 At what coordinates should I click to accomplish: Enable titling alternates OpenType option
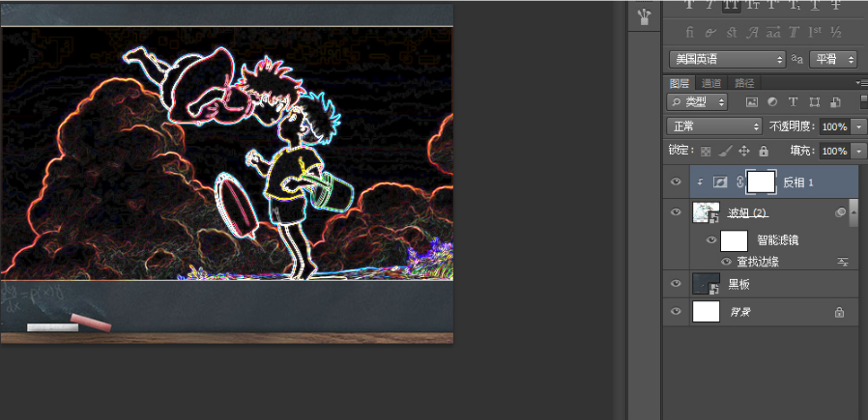click(x=794, y=32)
